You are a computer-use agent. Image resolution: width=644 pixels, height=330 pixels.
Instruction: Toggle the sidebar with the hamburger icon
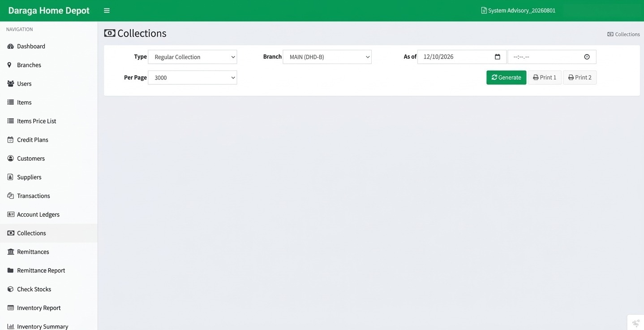[107, 10]
